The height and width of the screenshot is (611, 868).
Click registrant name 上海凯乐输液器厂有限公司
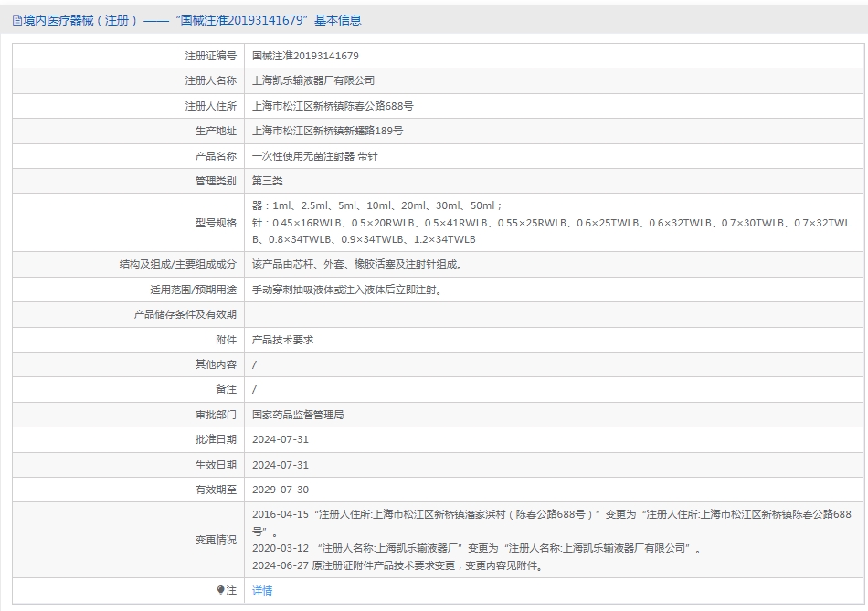pyautogui.click(x=313, y=80)
